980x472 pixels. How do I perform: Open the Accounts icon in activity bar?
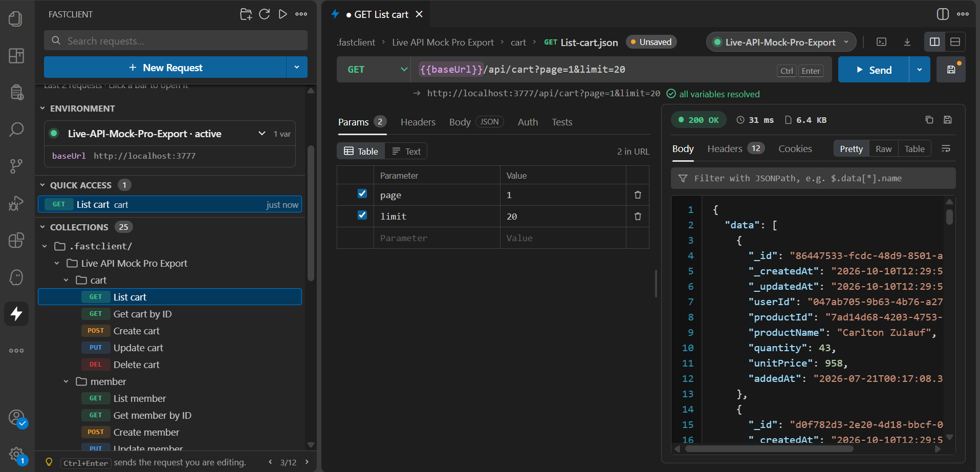[x=17, y=418]
